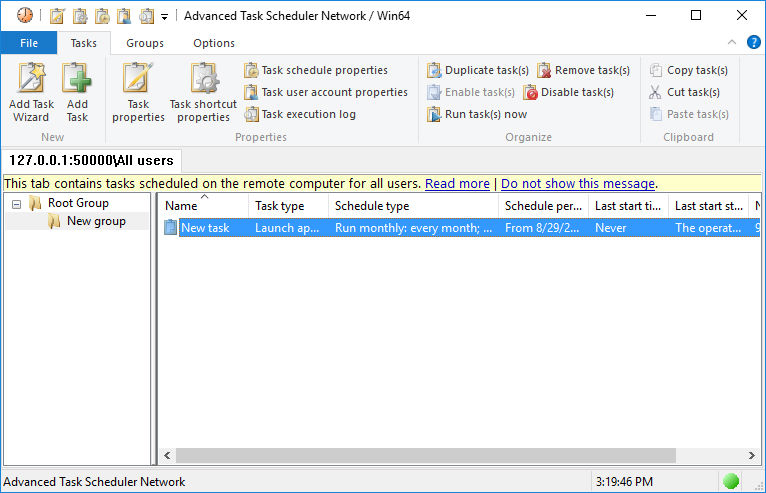Click Remove task(s)
766x493 pixels.
coord(584,70)
